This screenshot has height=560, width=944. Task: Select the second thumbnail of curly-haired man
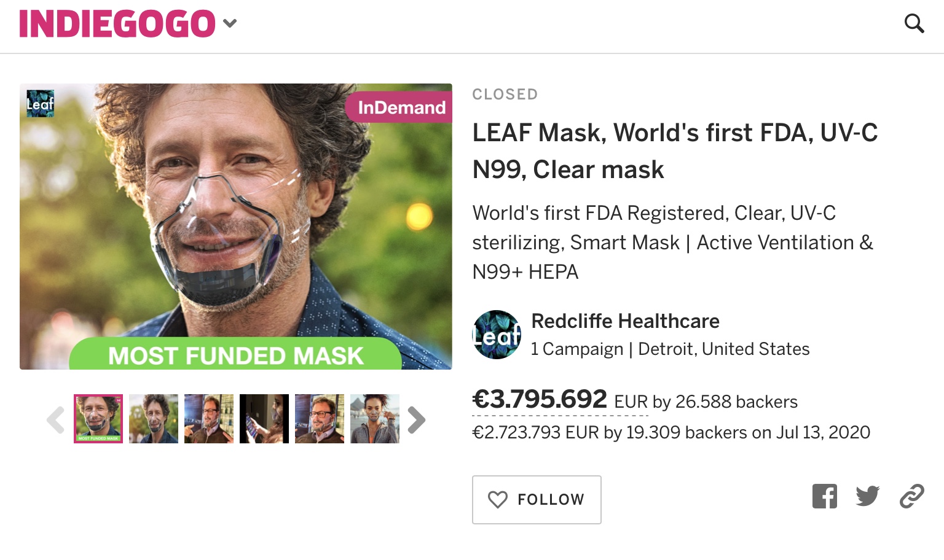click(x=154, y=419)
